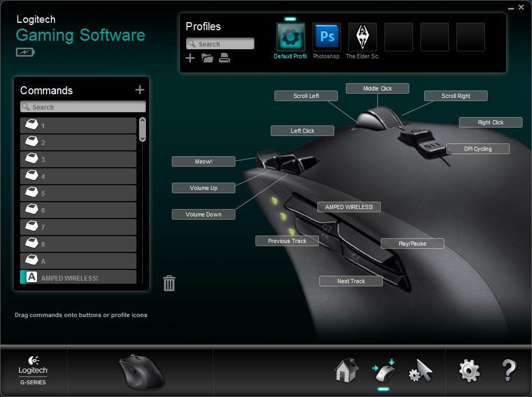Select command 1 in Commands list

pos(78,125)
